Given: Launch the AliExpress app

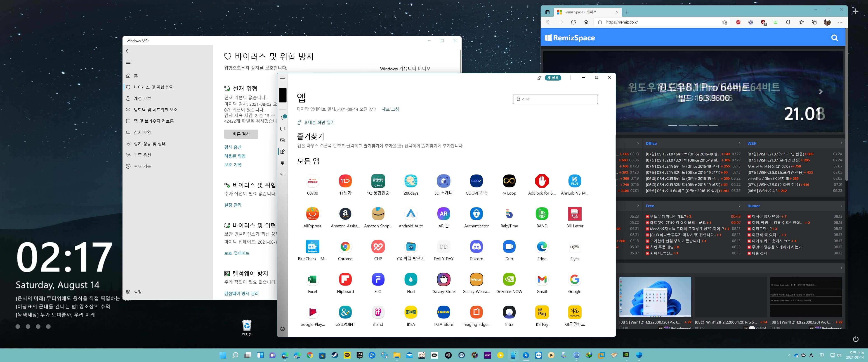Looking at the screenshot, I should (x=312, y=214).
